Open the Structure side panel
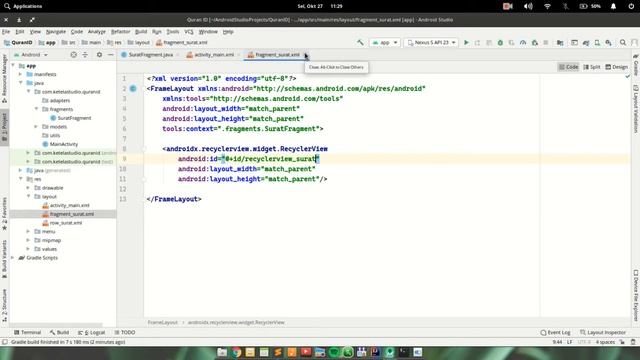Viewport: 640px width, 360px height. (x=4, y=305)
